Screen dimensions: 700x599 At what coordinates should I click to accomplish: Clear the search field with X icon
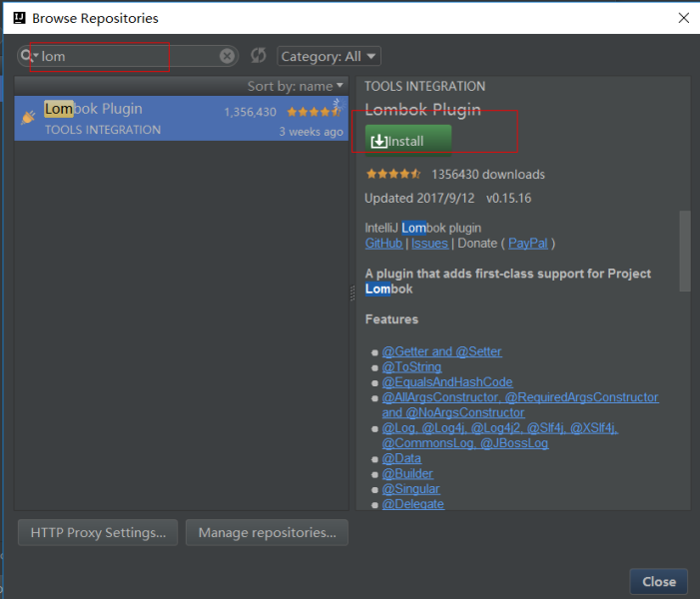227,56
